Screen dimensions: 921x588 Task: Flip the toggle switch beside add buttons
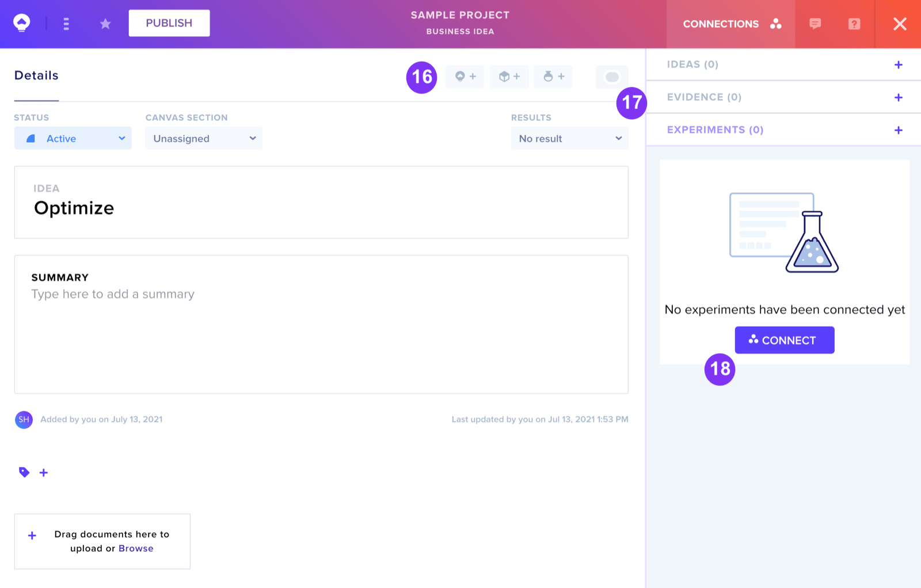(x=612, y=77)
